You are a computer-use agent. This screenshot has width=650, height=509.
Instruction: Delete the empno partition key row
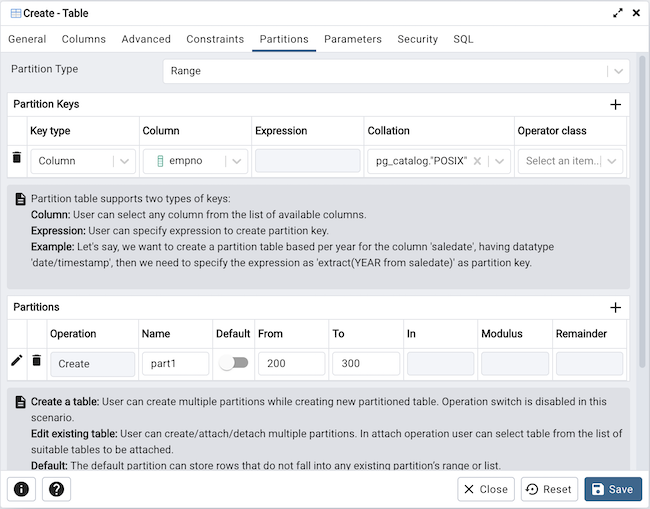(x=17, y=158)
